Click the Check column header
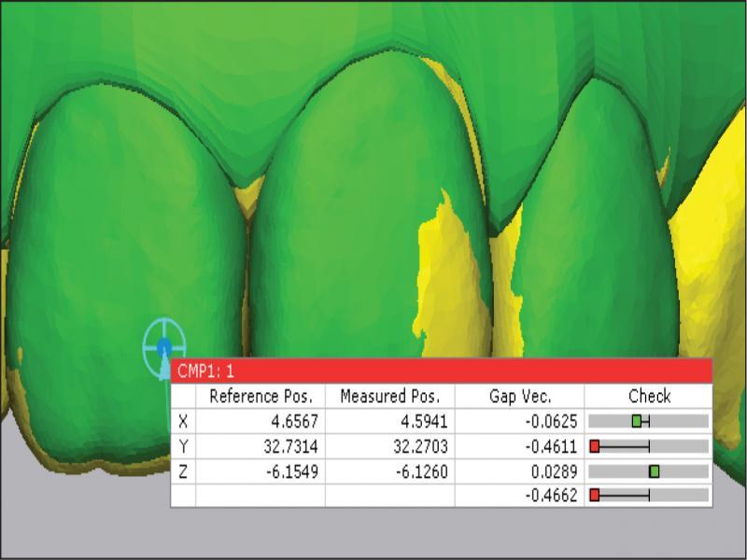This screenshot has width=747, height=560. coord(649,396)
